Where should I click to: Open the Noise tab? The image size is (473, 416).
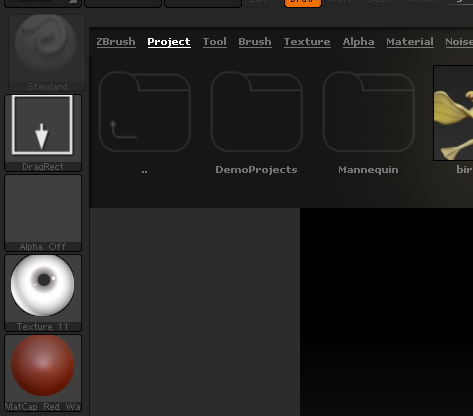(x=459, y=42)
